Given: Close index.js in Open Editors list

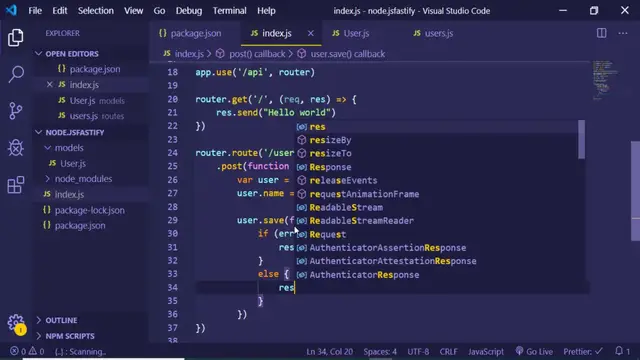Looking at the screenshot, I should click(49, 84).
